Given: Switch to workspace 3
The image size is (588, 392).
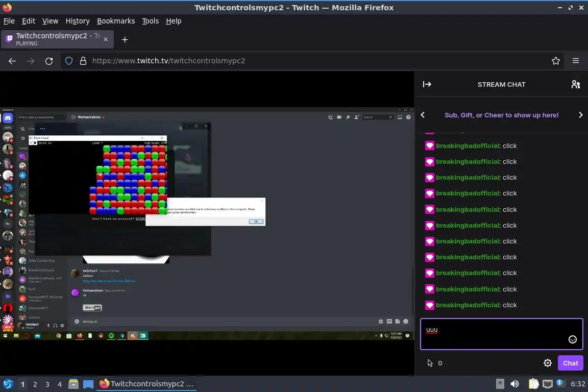Looking at the screenshot, I should [47, 384].
